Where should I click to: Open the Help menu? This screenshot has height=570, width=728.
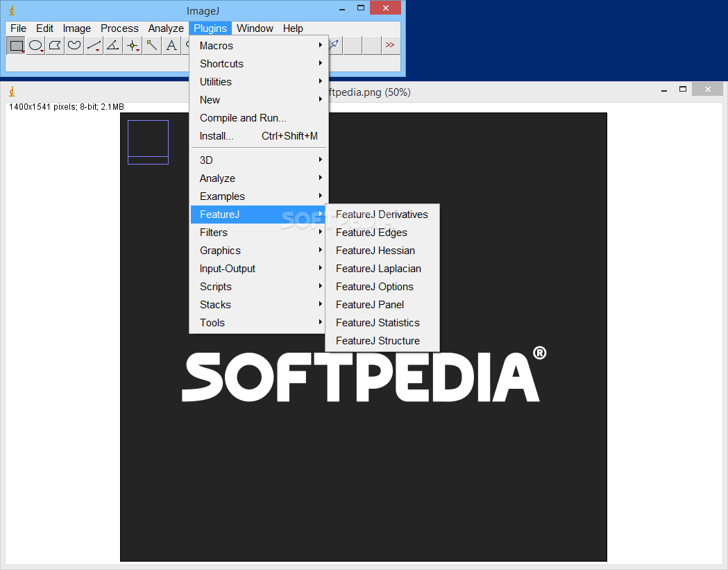pos(293,28)
